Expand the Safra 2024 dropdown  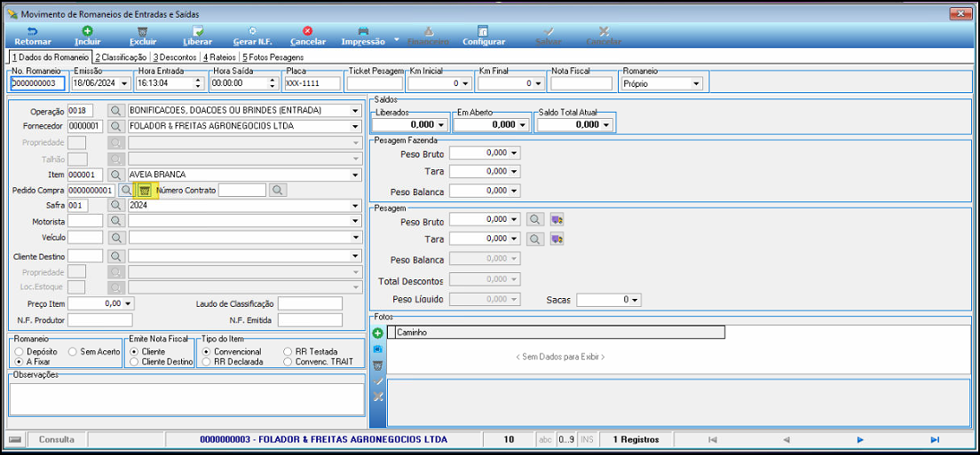tap(356, 205)
